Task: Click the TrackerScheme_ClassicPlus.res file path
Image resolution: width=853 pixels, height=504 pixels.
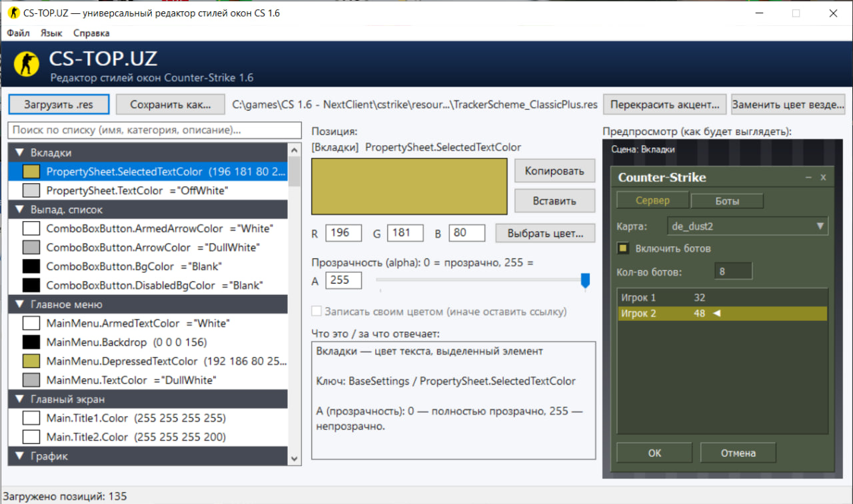Action: 415,105
